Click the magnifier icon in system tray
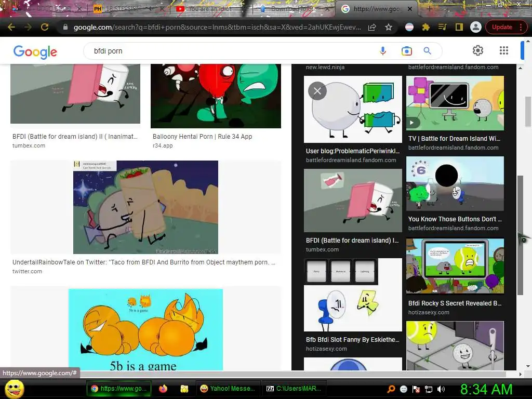 point(391,389)
